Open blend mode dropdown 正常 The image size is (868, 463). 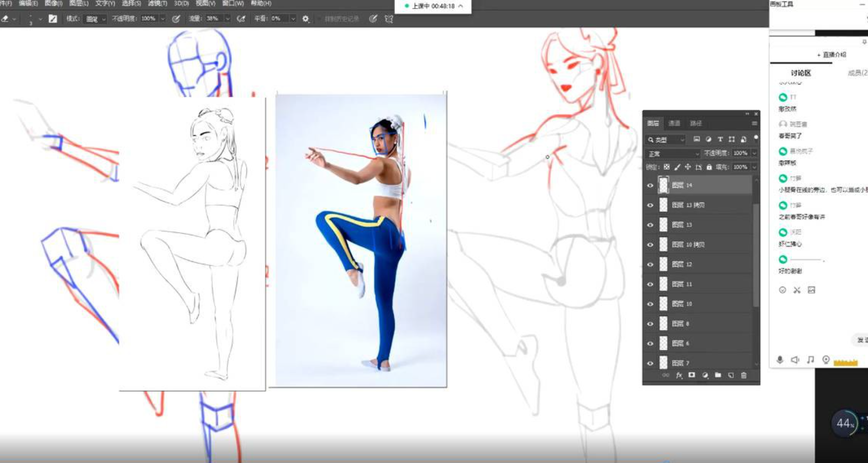tap(673, 154)
